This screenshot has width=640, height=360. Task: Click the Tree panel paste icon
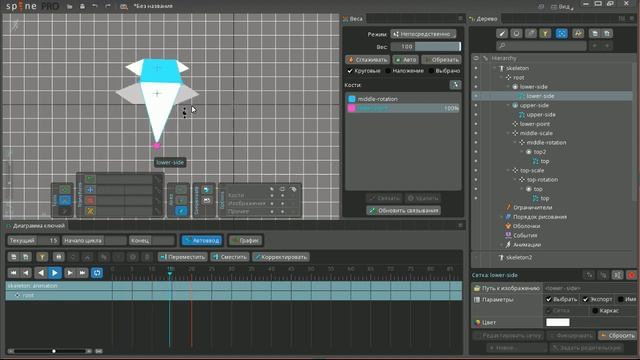[x=607, y=33]
